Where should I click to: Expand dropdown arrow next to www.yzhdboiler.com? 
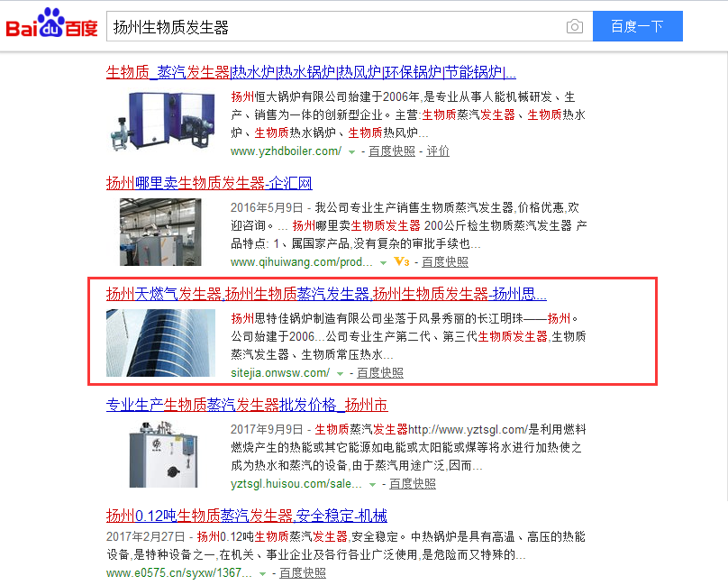coord(352,152)
